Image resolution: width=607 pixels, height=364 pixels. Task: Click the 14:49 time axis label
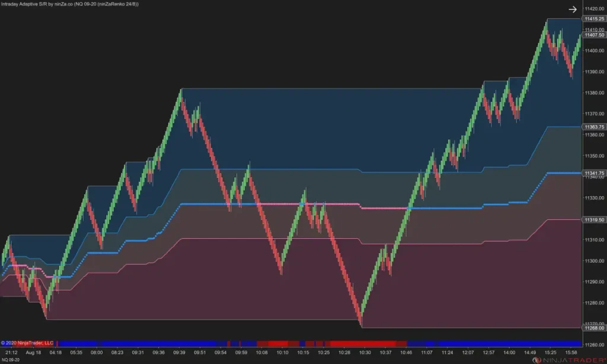tap(530, 352)
